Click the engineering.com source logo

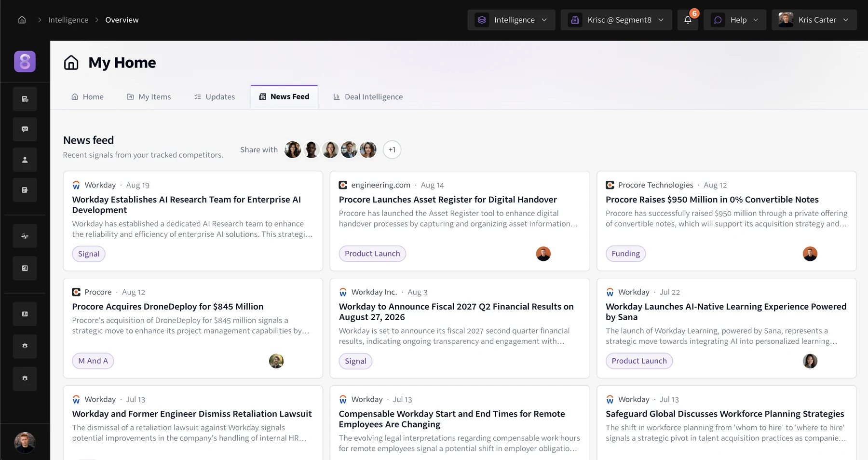[343, 185]
